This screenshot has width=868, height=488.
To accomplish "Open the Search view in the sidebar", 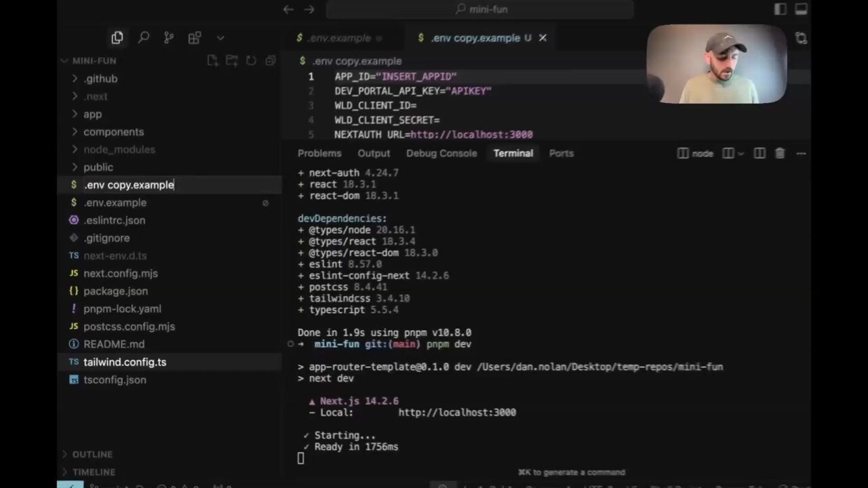I will pyautogui.click(x=143, y=37).
